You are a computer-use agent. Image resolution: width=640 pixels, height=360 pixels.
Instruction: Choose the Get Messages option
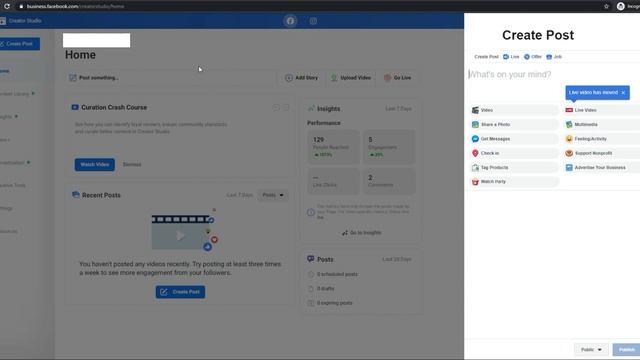[514, 139]
